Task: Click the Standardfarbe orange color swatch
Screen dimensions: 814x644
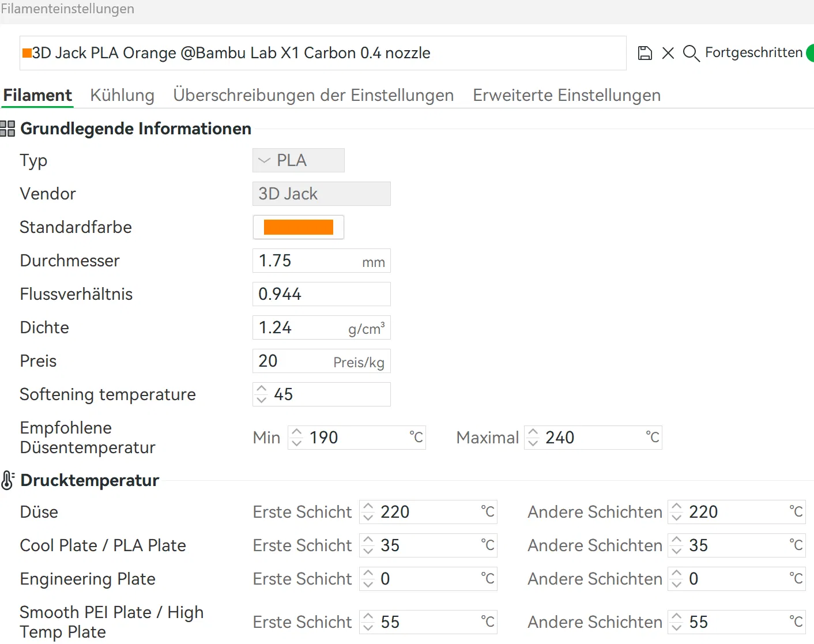Action: point(298,227)
